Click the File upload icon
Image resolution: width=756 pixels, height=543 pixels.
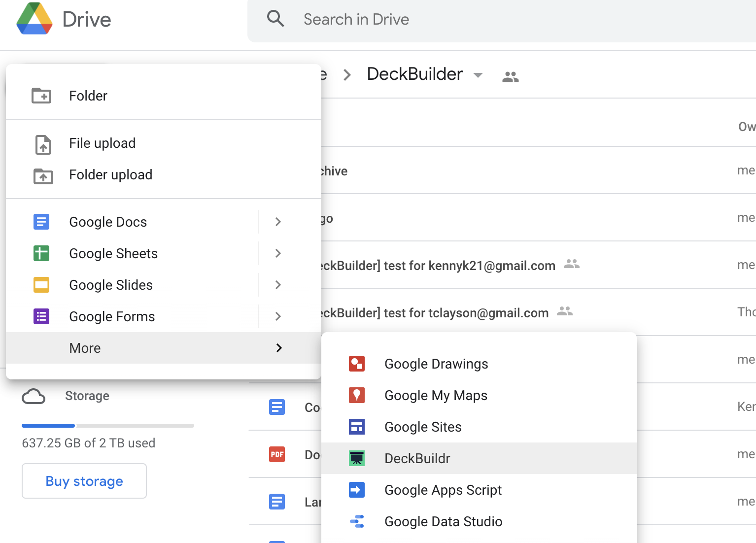[43, 144]
